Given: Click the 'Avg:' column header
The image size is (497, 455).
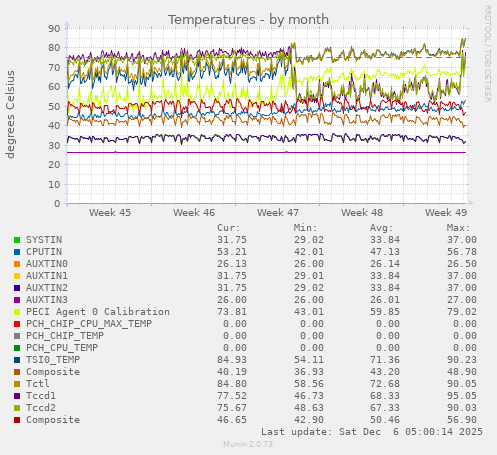Looking at the screenshot, I should 382,228.
